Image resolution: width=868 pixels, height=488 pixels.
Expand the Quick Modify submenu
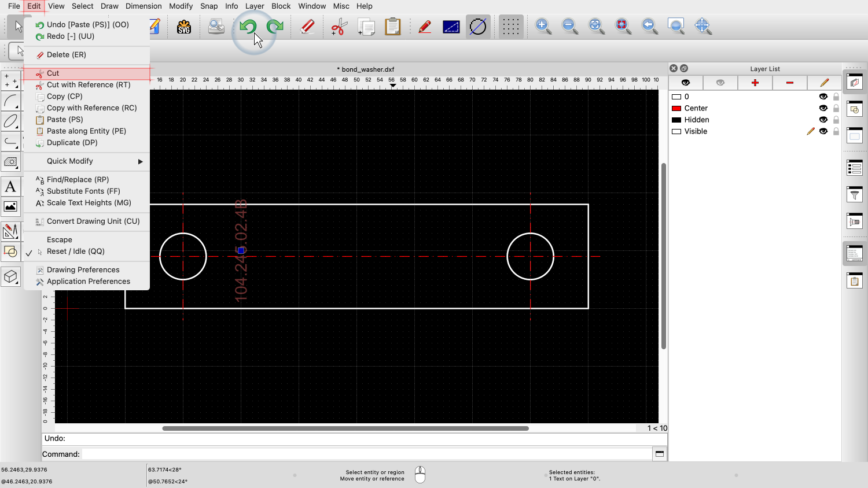(x=87, y=161)
